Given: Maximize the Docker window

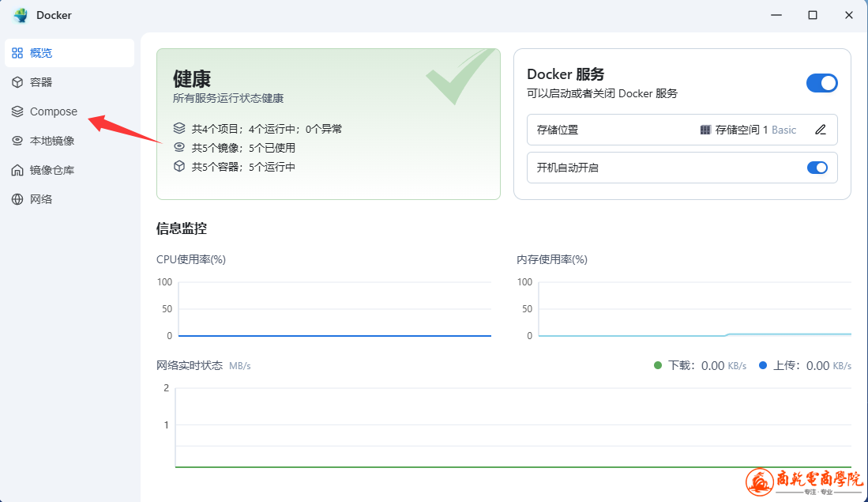Looking at the screenshot, I should pyautogui.click(x=812, y=15).
